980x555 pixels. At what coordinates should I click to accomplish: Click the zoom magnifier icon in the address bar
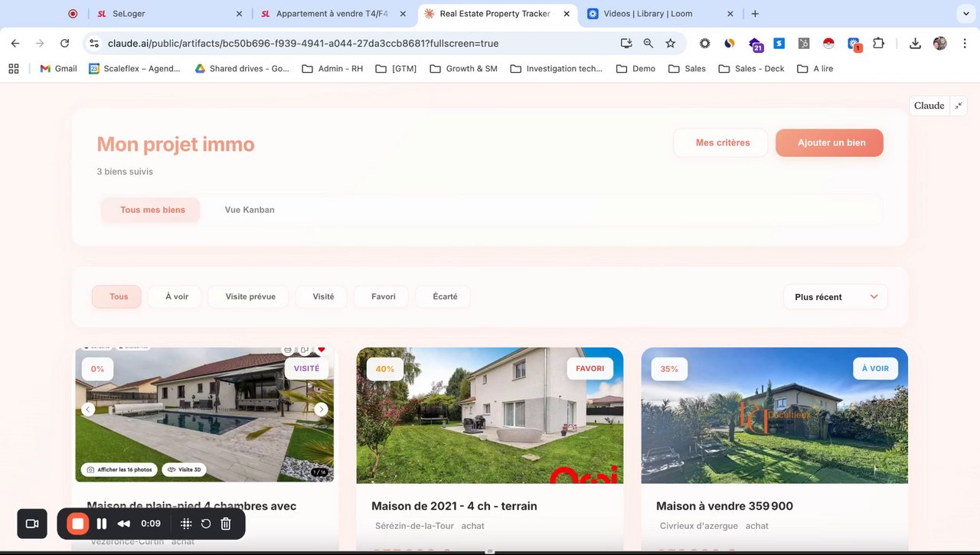tap(648, 44)
